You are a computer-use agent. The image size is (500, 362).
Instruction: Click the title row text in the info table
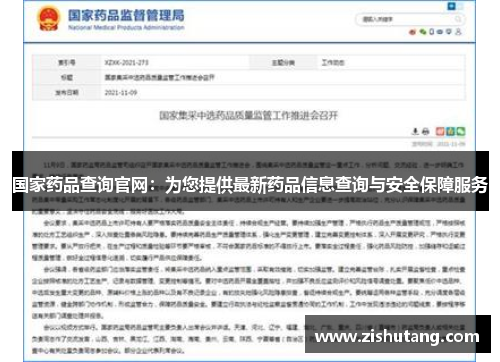pos(159,77)
